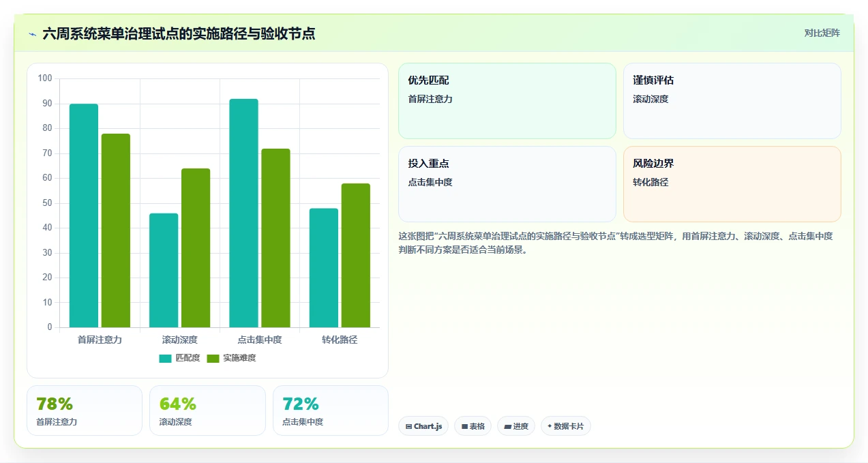Image resolution: width=868 pixels, height=463 pixels.
Task: Click the 点击集中度 x-axis label
Action: (260, 340)
